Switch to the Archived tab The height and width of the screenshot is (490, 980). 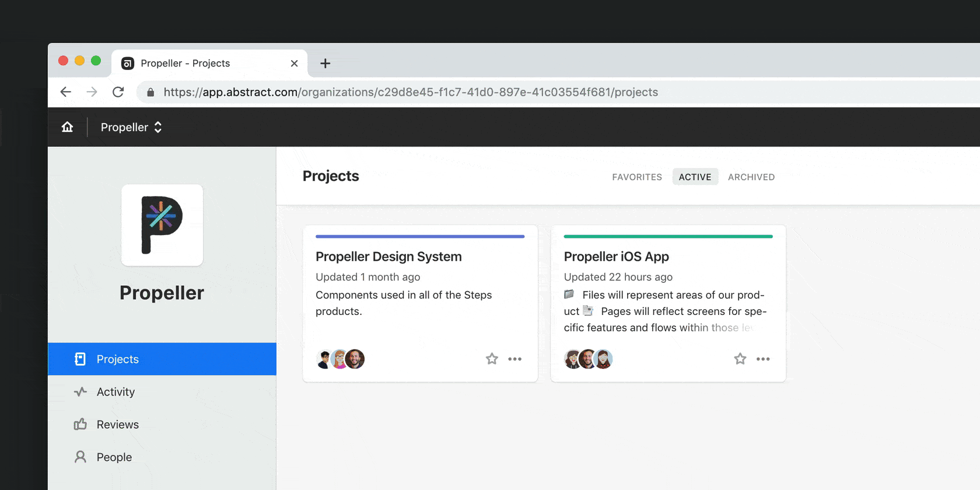[x=751, y=177]
